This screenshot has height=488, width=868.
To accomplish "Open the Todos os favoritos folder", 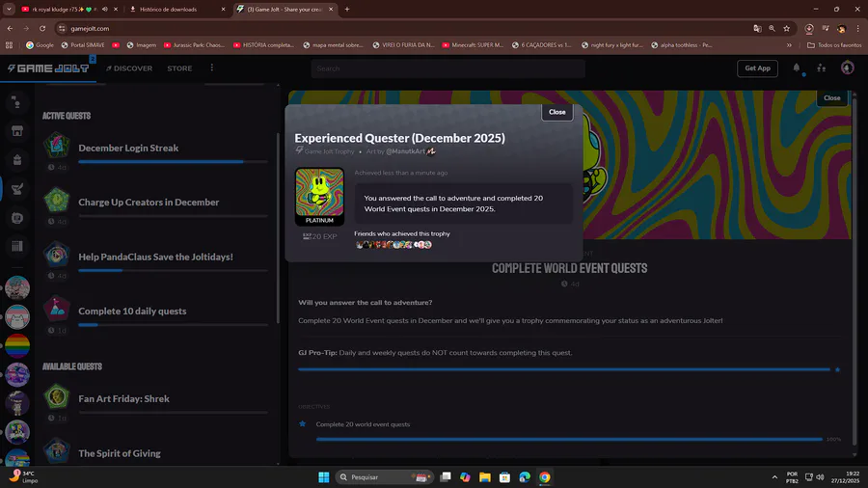I will (834, 45).
